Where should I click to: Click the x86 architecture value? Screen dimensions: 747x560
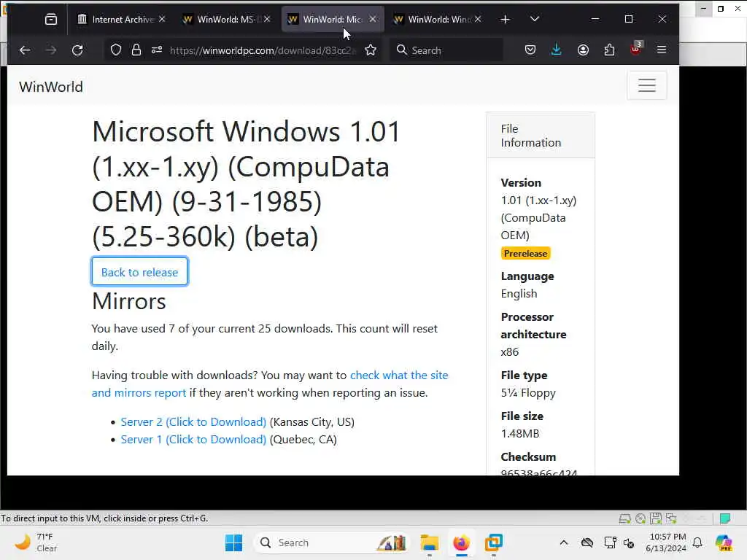[509, 352]
